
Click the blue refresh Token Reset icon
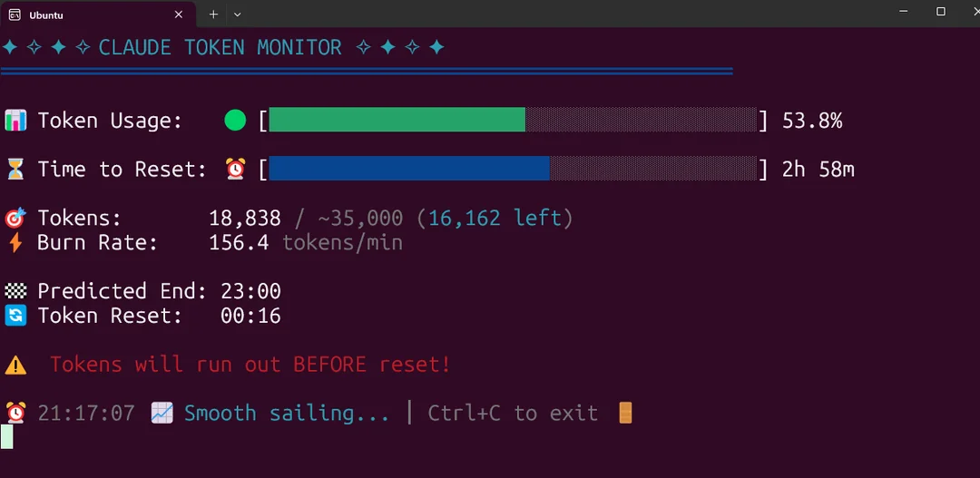coord(15,316)
